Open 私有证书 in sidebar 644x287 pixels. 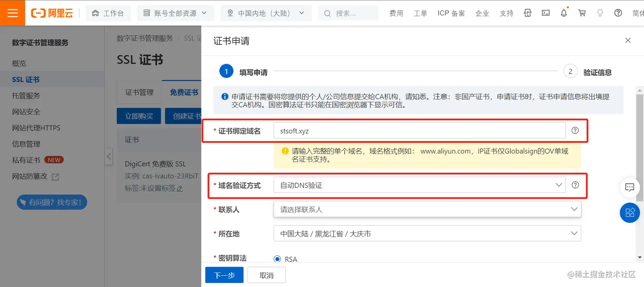pyautogui.click(x=26, y=160)
